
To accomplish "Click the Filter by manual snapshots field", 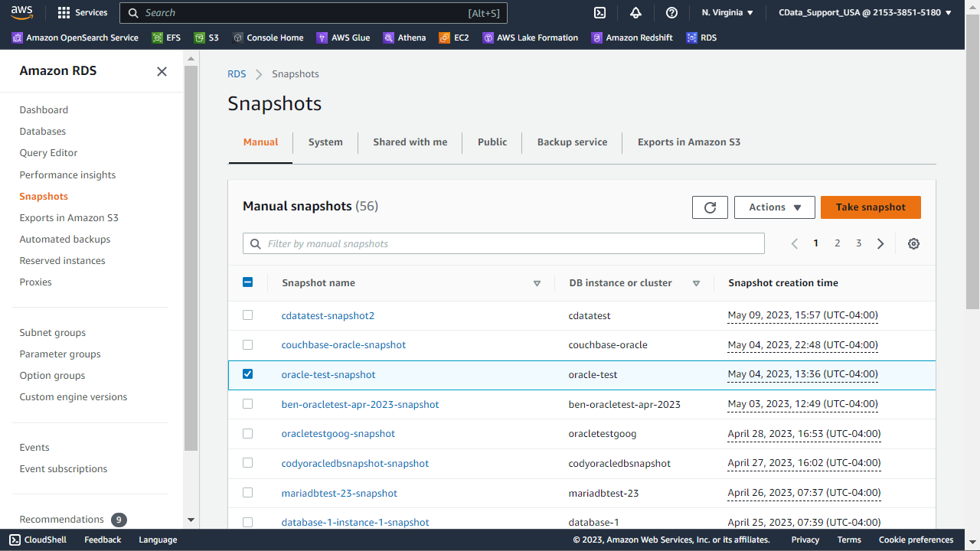I will tap(505, 243).
